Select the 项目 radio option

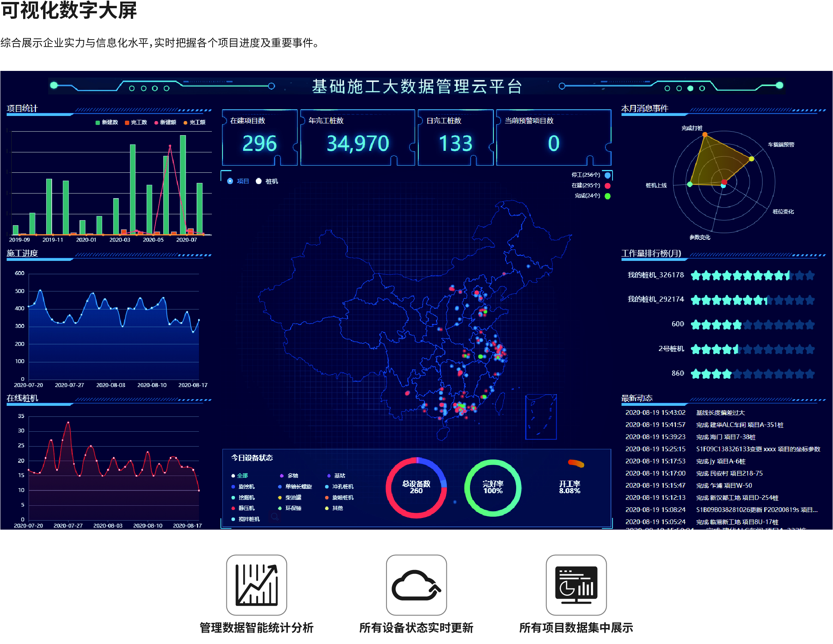click(230, 181)
